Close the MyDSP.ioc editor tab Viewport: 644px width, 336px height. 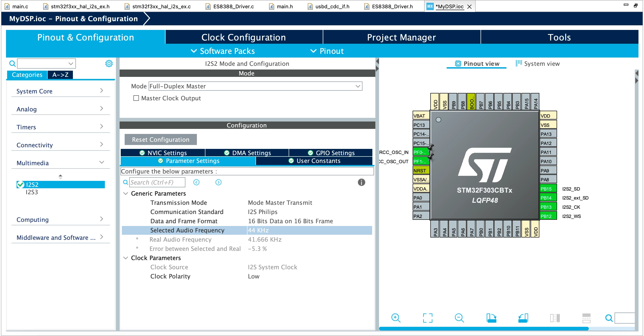click(469, 6)
